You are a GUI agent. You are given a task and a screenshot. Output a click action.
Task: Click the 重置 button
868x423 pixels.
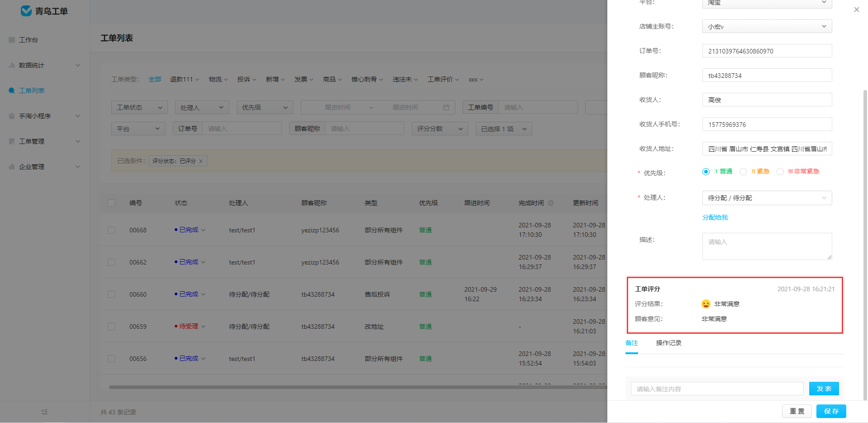coord(797,411)
